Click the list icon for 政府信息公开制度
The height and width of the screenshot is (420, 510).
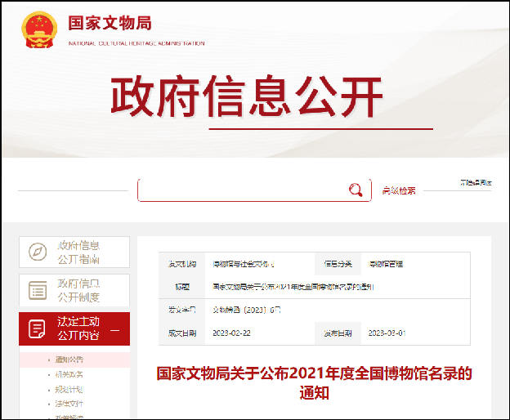coord(38,290)
